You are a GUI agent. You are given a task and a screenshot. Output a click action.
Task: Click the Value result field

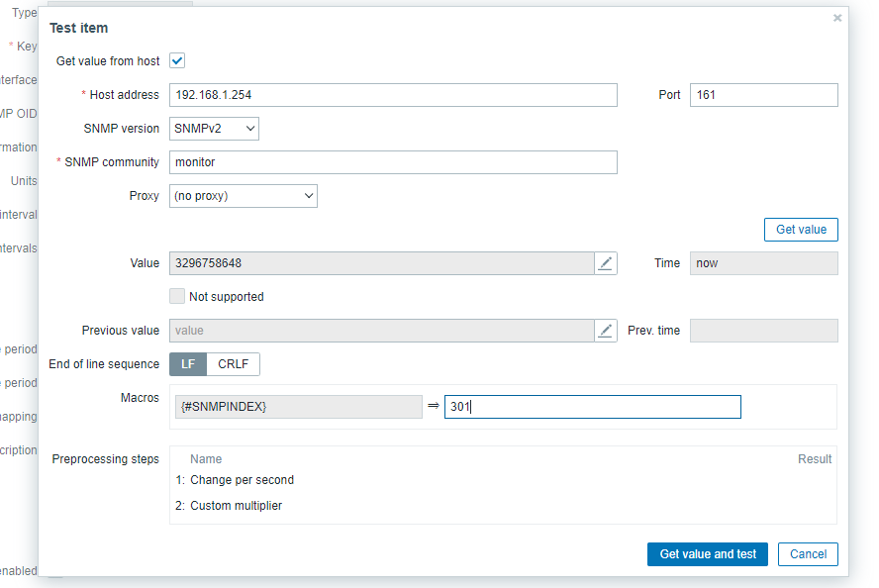[382, 263]
